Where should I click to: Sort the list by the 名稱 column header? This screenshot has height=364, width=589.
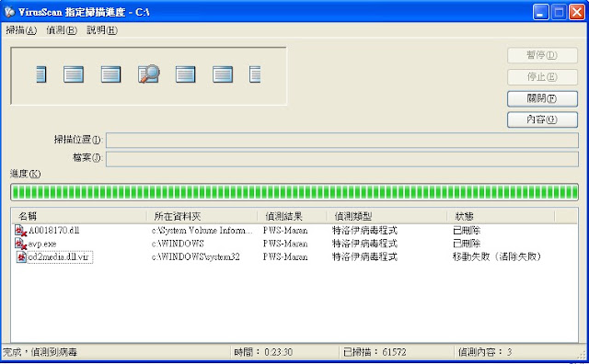click(x=78, y=216)
